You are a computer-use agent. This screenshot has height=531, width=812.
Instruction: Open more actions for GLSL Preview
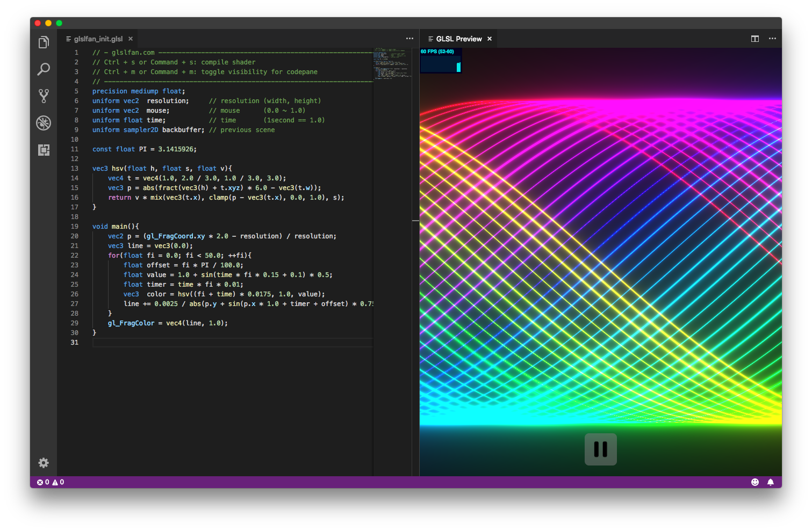(772, 39)
